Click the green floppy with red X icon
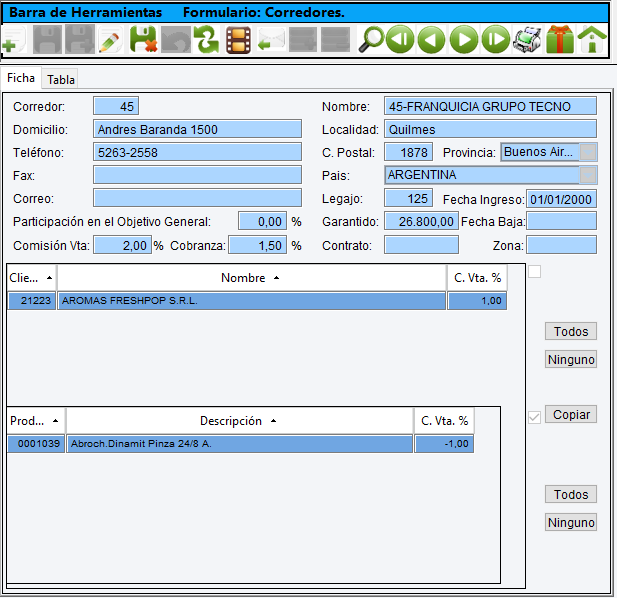The image size is (617, 598). pos(144,39)
